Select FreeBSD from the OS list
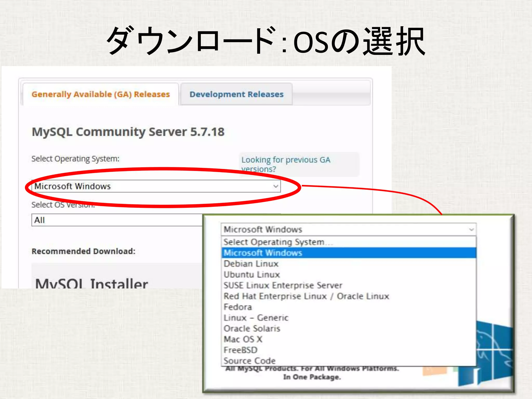 (x=241, y=350)
